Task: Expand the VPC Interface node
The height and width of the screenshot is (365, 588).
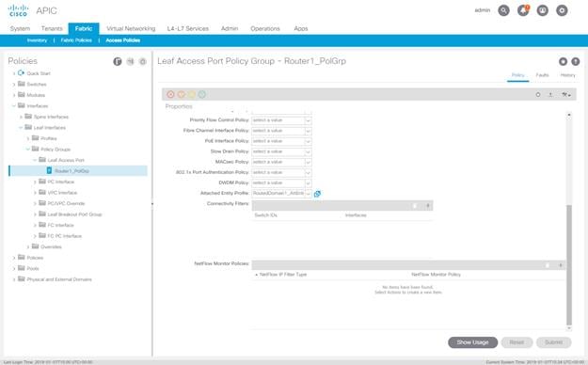Action: [x=35, y=193]
